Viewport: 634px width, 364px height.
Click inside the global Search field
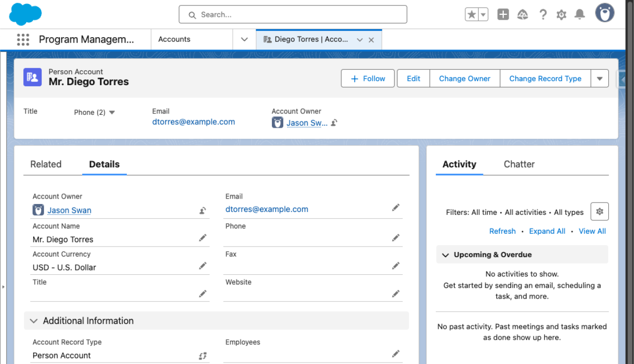tap(292, 14)
